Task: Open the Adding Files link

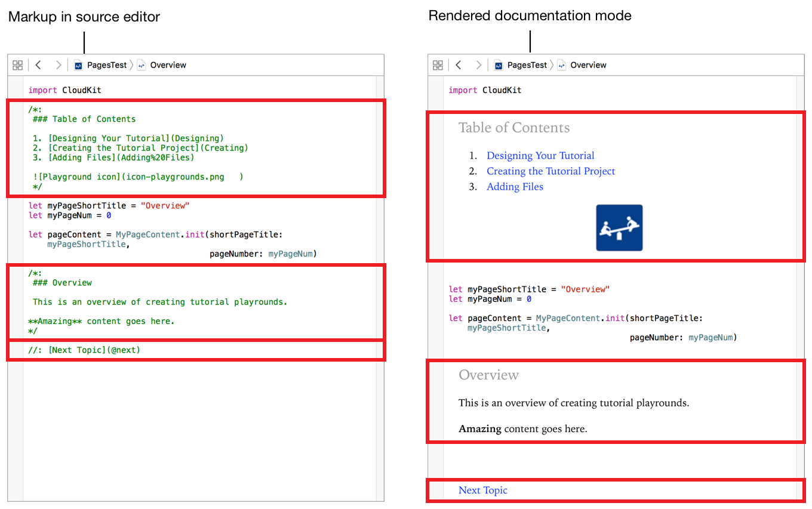Action: [515, 187]
